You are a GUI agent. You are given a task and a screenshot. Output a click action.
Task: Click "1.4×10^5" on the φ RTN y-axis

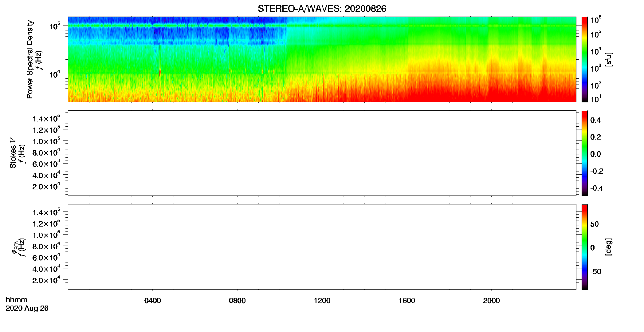pos(46,212)
